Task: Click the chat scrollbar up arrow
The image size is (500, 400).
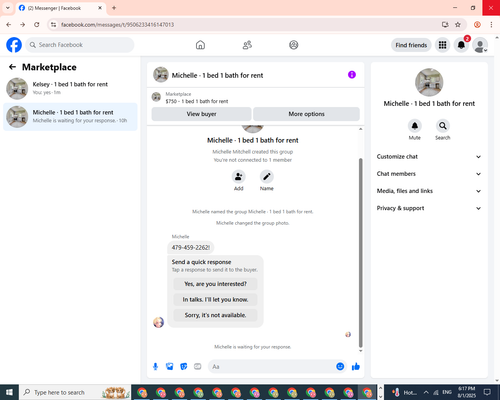Action: (360, 129)
